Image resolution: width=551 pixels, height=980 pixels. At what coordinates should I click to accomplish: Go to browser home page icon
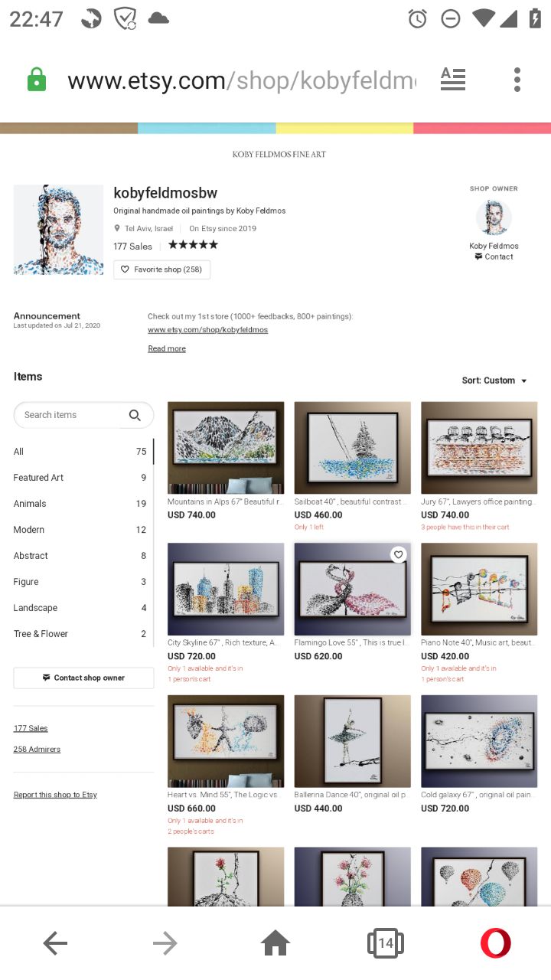click(275, 943)
